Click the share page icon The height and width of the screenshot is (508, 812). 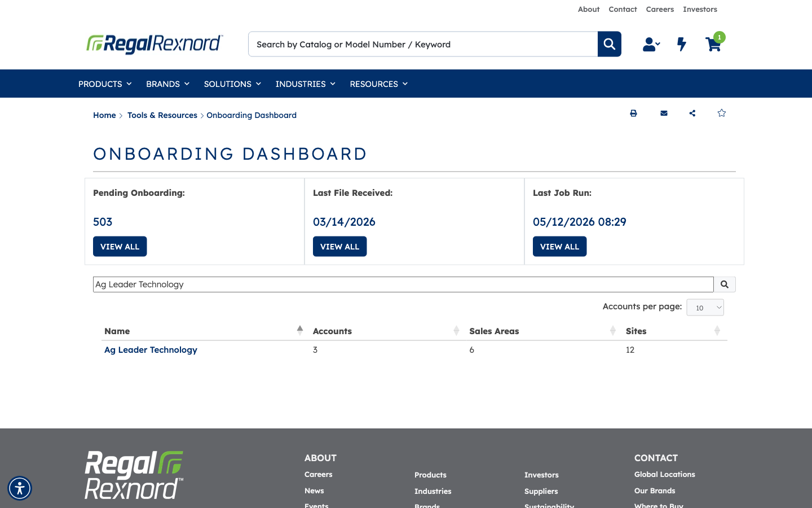[x=692, y=113]
